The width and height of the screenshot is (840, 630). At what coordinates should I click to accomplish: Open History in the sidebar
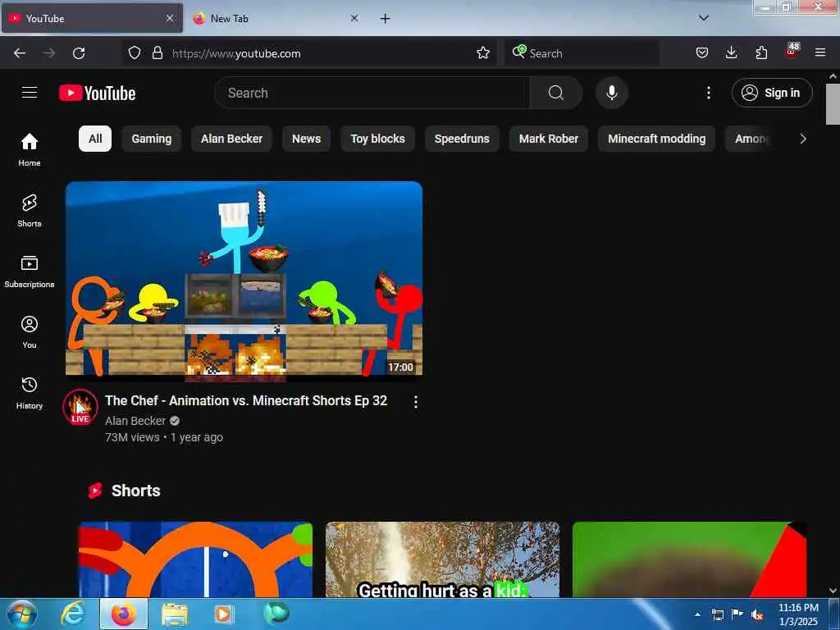[30, 393]
